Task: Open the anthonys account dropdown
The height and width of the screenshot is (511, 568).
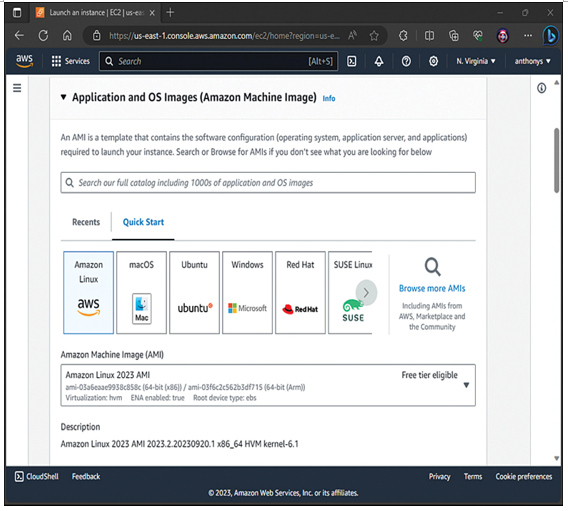Action: (x=532, y=61)
